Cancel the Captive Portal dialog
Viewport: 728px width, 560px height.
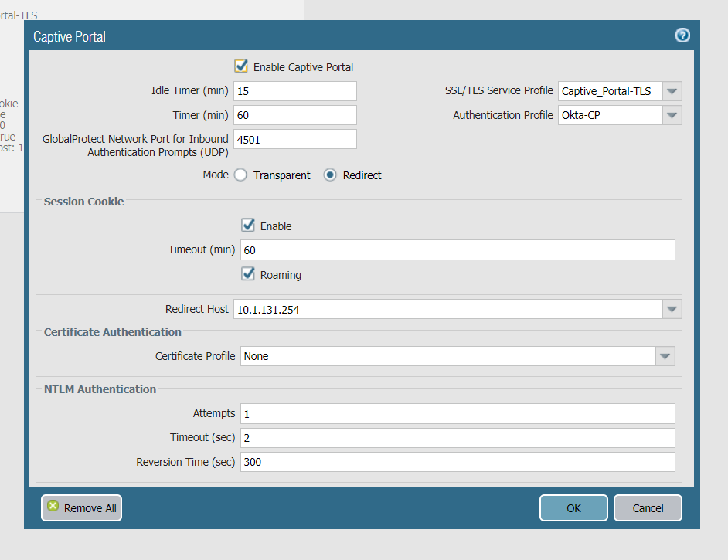coord(648,507)
